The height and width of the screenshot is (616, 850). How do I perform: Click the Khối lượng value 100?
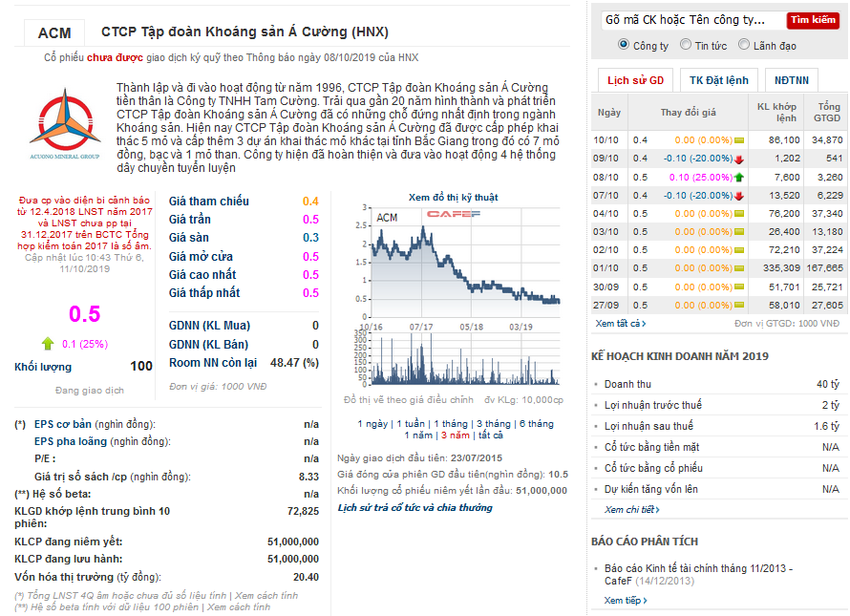[x=141, y=366]
